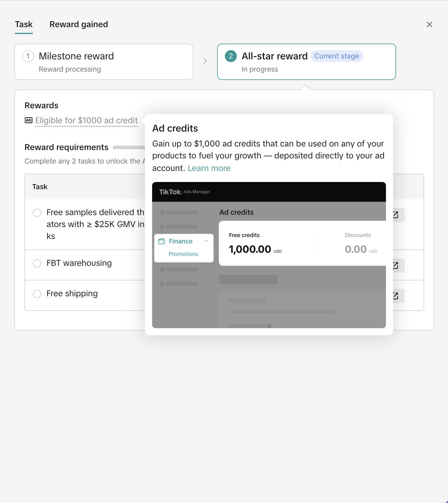Click the chevron arrow between reward stages

[x=205, y=61]
